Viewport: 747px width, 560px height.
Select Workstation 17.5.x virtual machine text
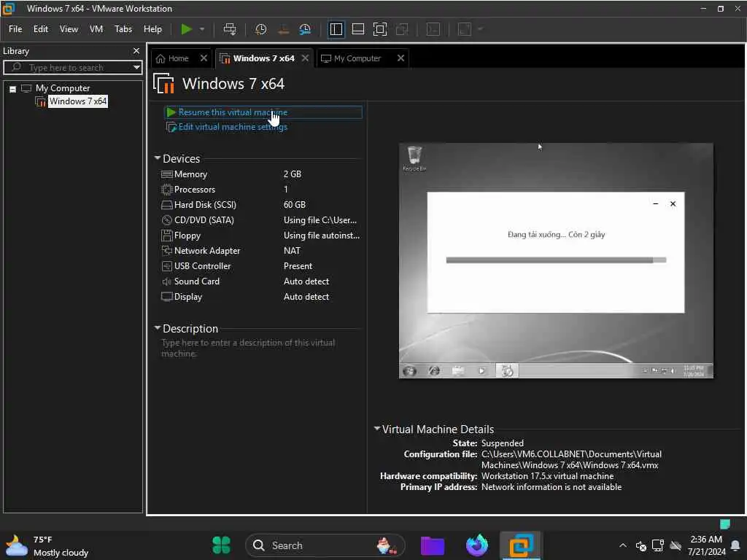point(547,476)
